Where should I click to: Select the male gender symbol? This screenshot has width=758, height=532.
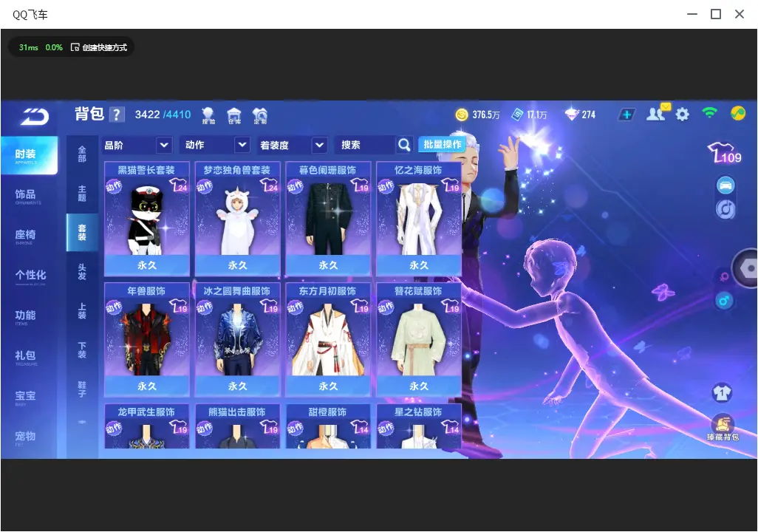click(x=724, y=301)
